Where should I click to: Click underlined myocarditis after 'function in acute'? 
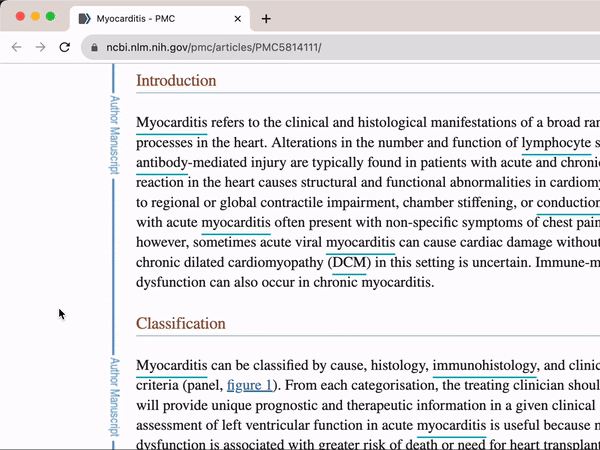tap(452, 426)
